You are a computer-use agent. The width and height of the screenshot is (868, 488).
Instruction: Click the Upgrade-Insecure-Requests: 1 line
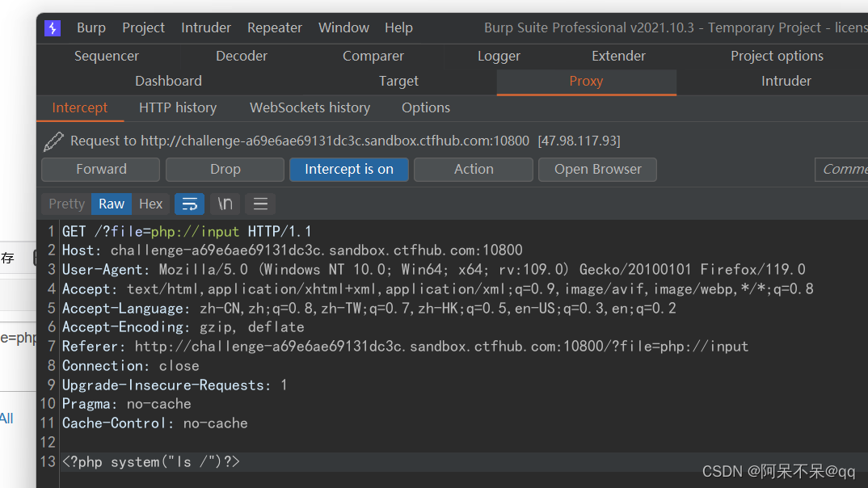(x=175, y=385)
